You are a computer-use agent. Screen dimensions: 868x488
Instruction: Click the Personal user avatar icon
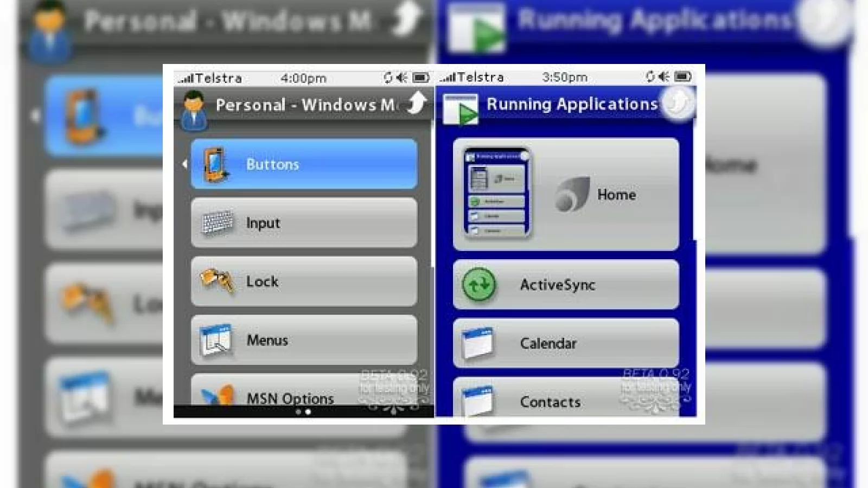point(194,110)
